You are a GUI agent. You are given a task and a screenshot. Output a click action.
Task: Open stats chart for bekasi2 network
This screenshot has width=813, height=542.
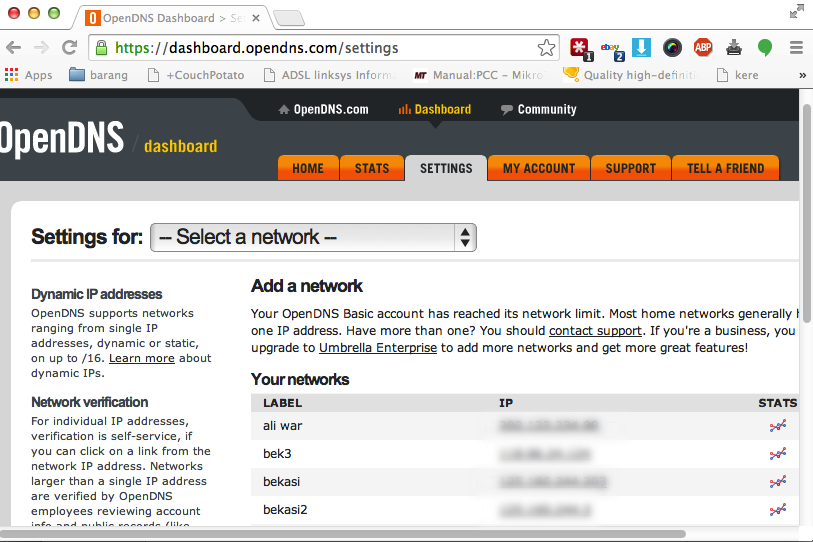(x=777, y=510)
